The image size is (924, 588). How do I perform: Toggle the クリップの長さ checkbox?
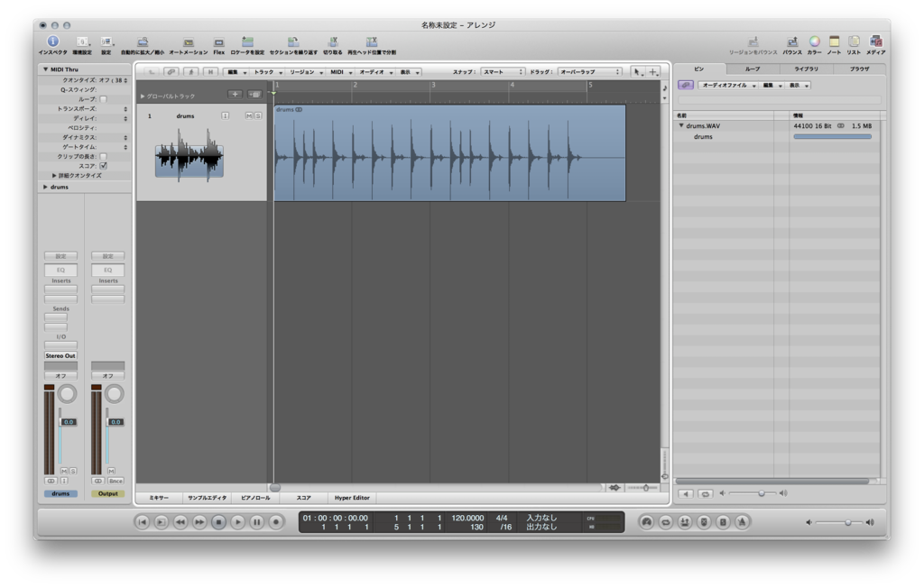[103, 156]
